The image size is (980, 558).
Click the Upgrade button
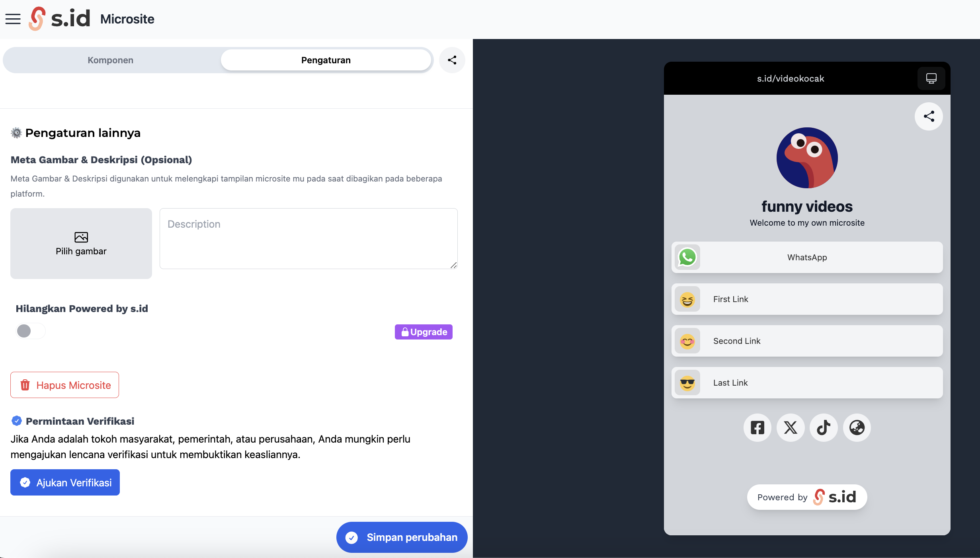424,332
